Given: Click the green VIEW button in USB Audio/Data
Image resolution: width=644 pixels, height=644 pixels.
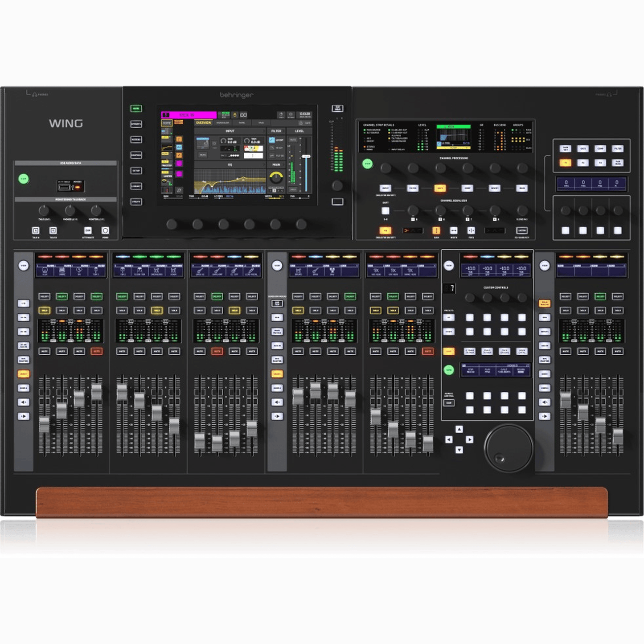Looking at the screenshot, I should click(24, 179).
